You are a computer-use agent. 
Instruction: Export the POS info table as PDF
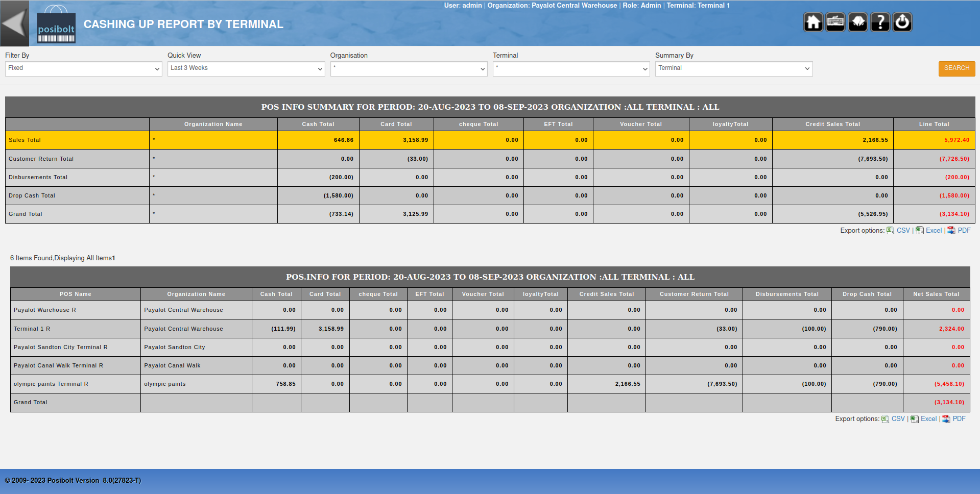959,419
